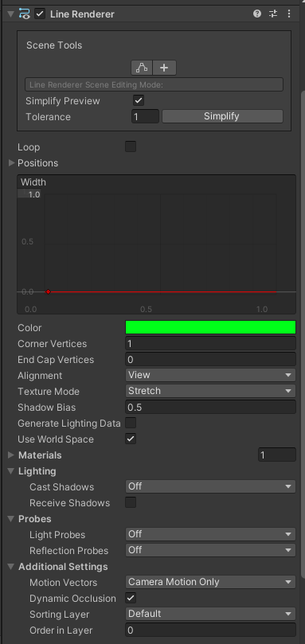The image size is (305, 644).
Task: Select the red width curve keyframe
Action: pyautogui.click(x=48, y=291)
